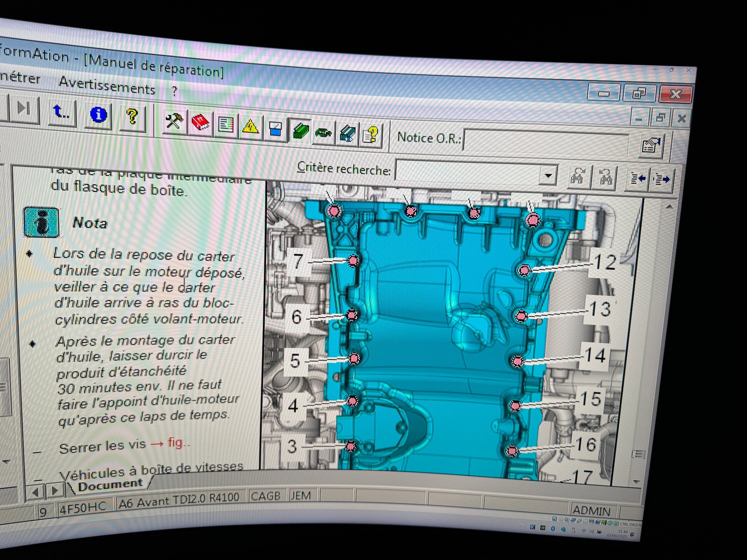Click in the Notice O.R. input field
Screen dimensions: 747x560
[x=546, y=141]
